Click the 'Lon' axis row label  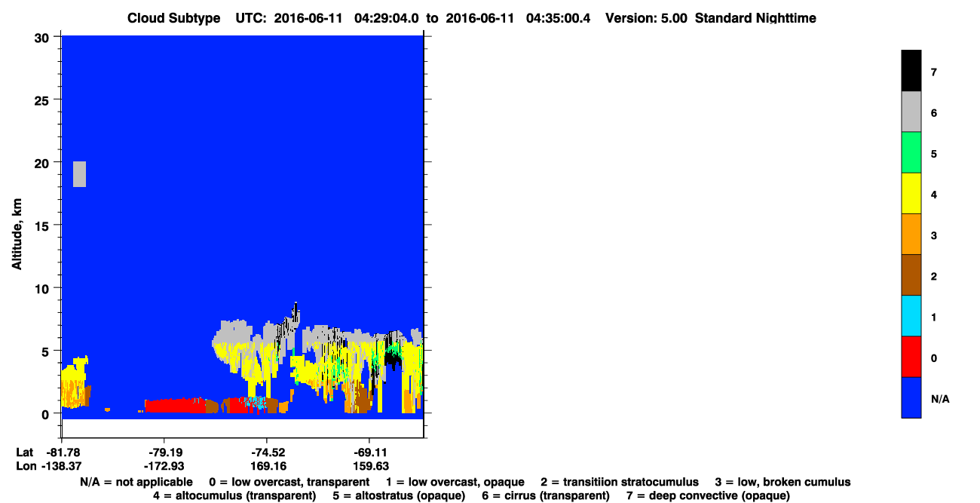pyautogui.click(x=26, y=466)
